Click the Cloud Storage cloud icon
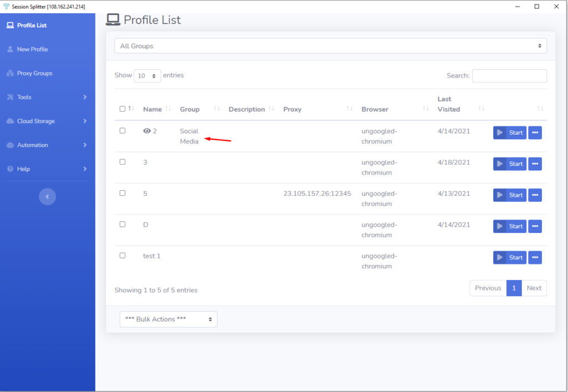The width and height of the screenshot is (568, 392). tap(10, 121)
